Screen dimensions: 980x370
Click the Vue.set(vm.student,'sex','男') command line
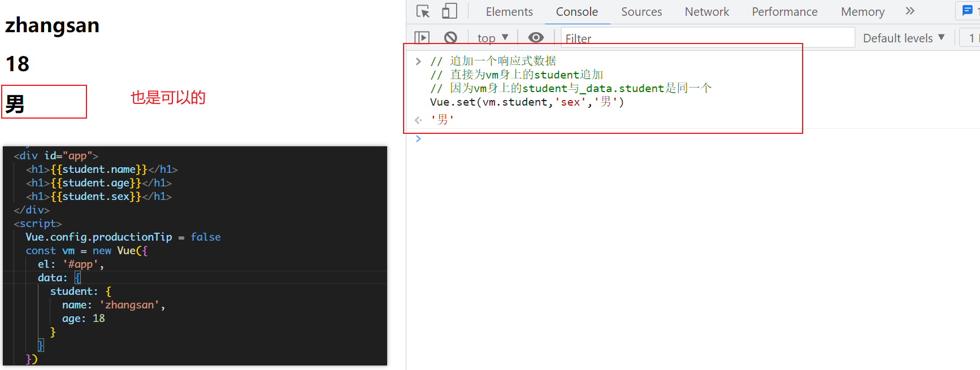point(527,102)
